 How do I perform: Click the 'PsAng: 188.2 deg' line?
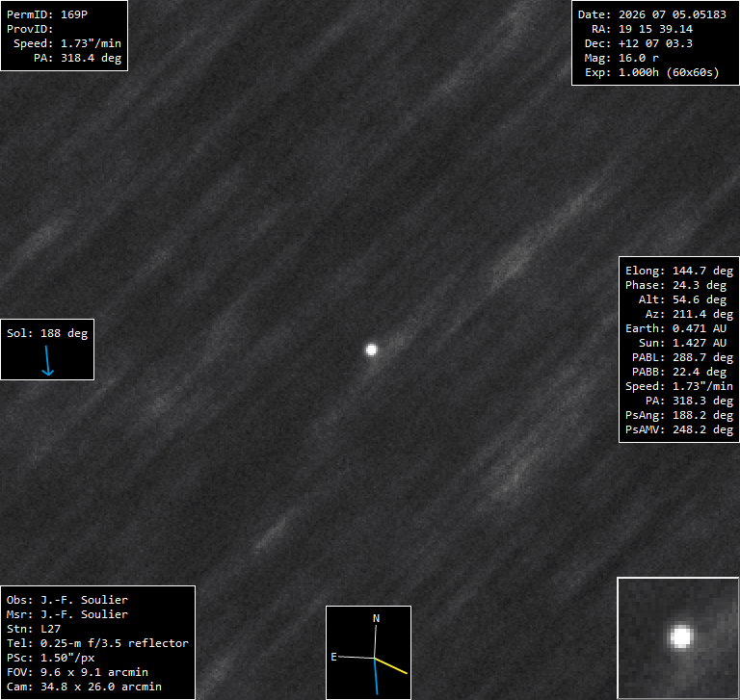[x=679, y=415]
